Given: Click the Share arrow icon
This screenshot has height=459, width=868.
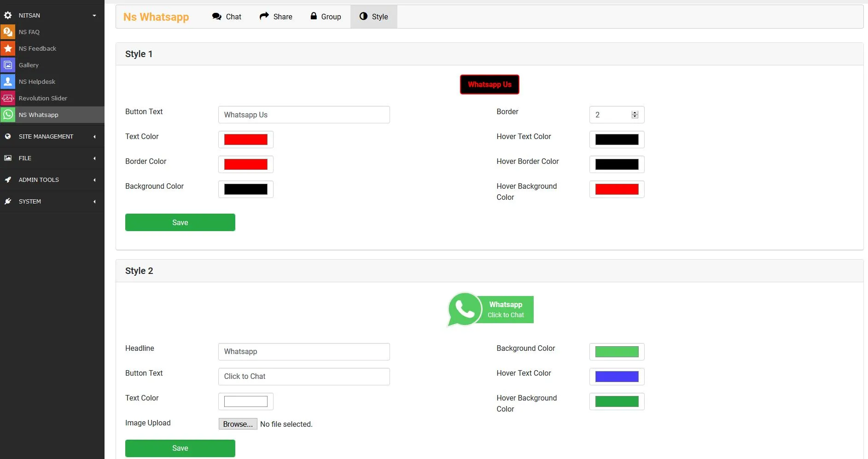Looking at the screenshot, I should (264, 16).
